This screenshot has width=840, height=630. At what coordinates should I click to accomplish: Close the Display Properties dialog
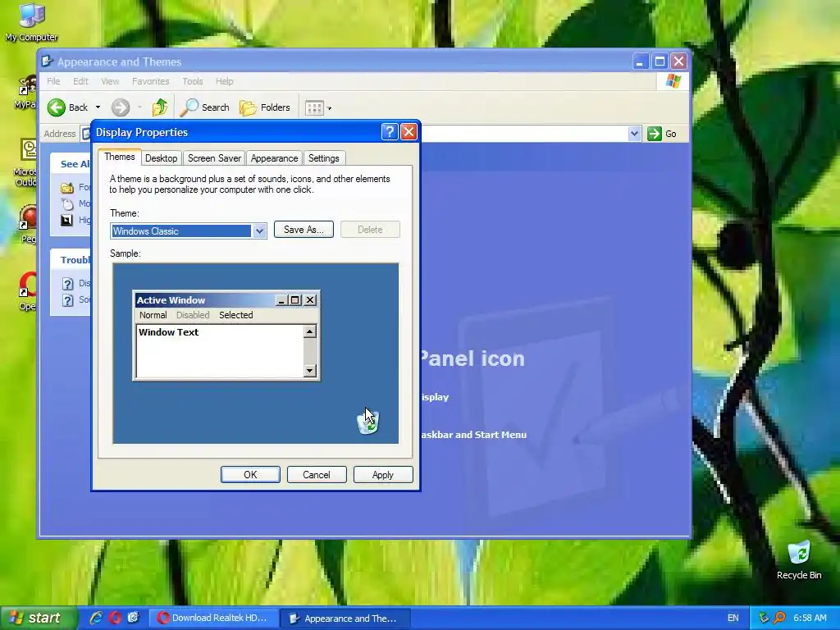[x=409, y=132]
